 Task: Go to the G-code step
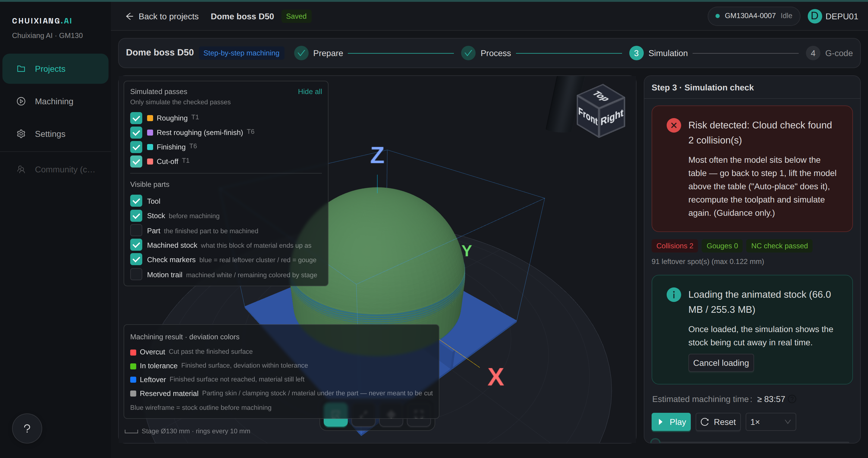[x=829, y=53]
